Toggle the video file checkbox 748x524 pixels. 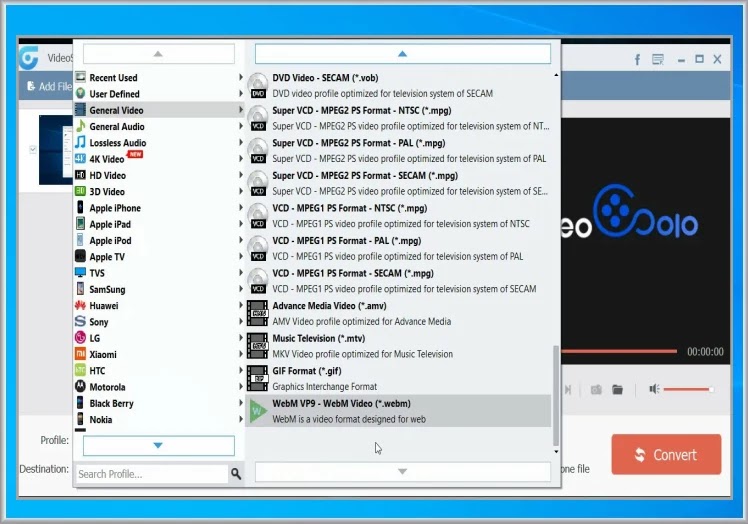(x=33, y=149)
